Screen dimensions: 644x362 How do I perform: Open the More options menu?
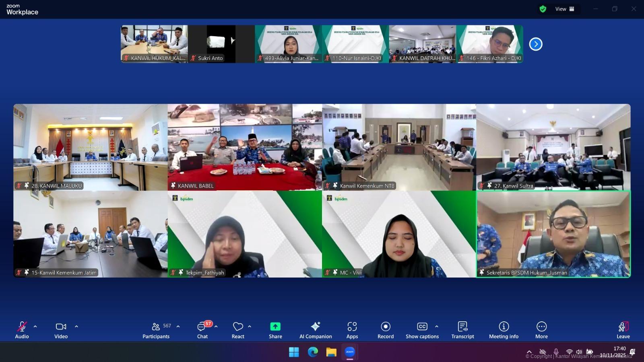(541, 330)
